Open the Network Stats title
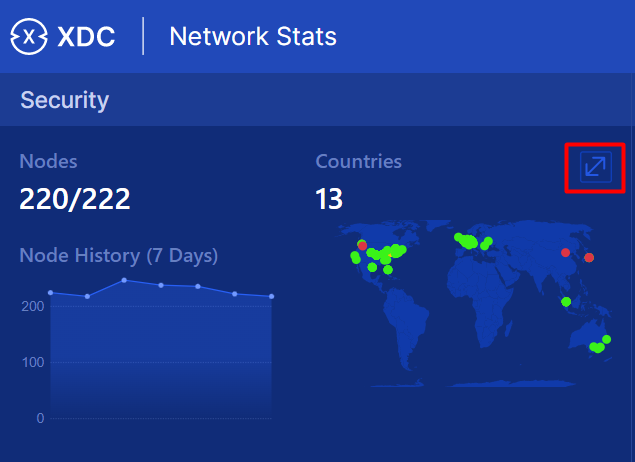Image resolution: width=635 pixels, height=462 pixels. [253, 36]
